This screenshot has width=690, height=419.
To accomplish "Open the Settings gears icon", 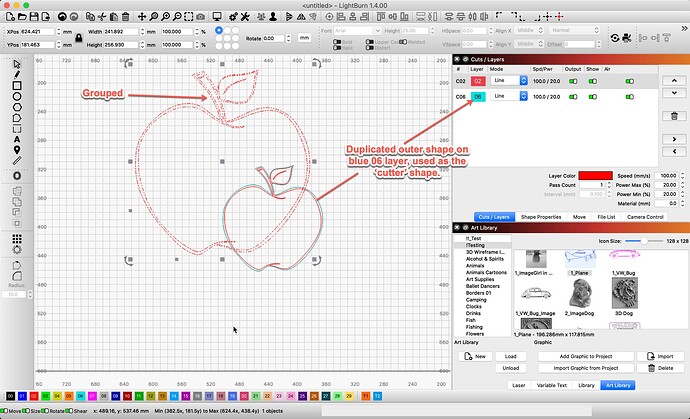I will point(233,17).
